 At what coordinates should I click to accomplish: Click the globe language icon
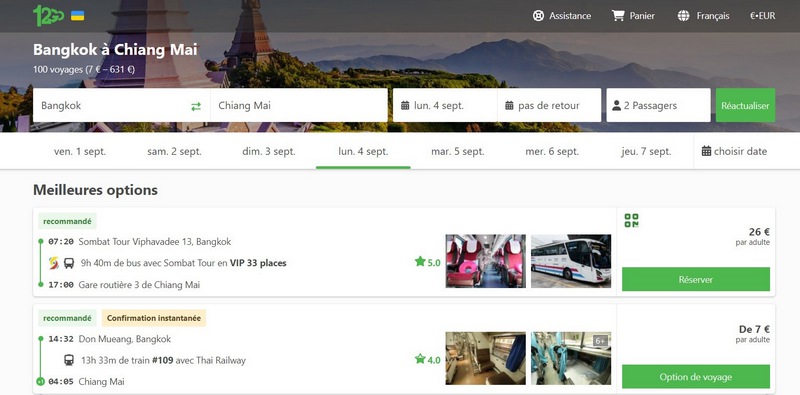(683, 16)
